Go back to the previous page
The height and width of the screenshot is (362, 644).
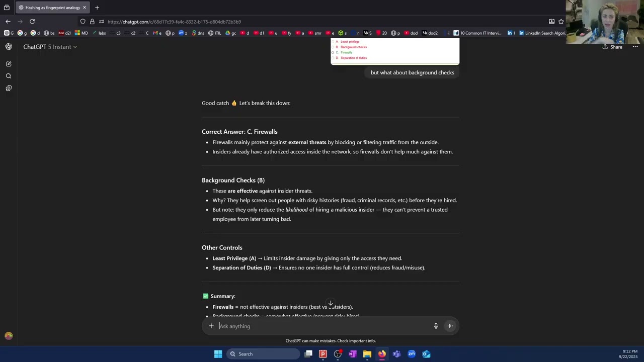pyautogui.click(x=8, y=22)
